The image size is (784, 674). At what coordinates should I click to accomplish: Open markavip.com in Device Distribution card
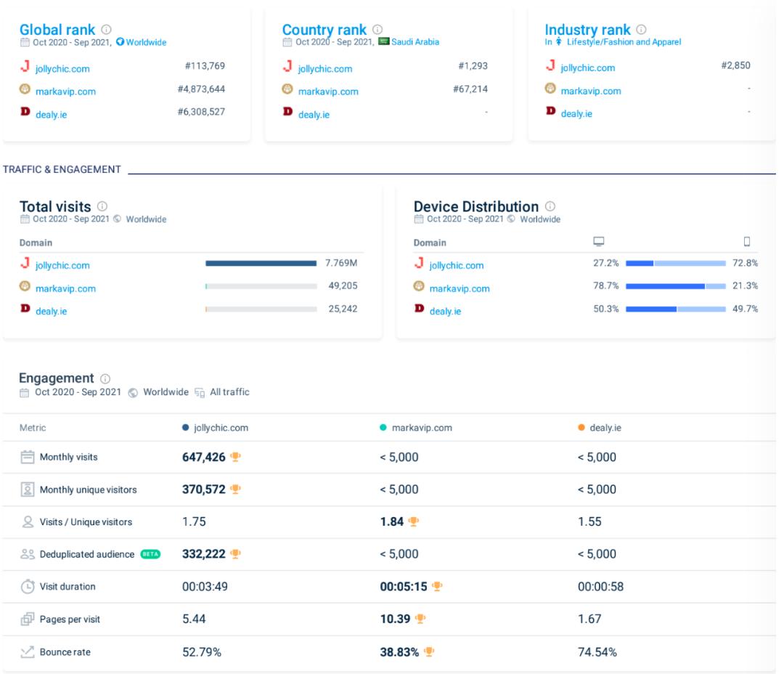[x=460, y=289]
